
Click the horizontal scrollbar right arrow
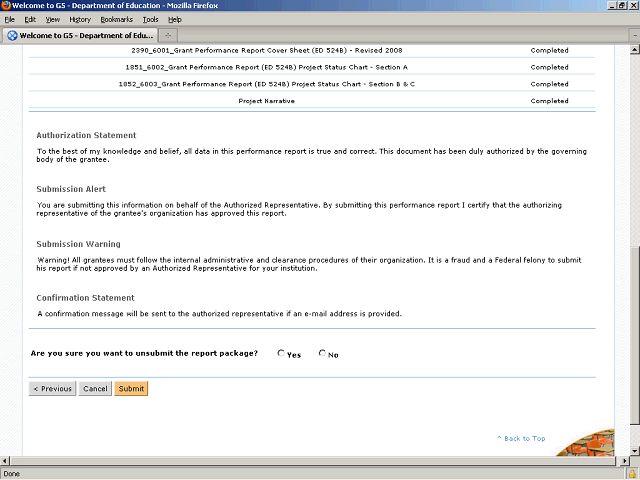[624, 461]
